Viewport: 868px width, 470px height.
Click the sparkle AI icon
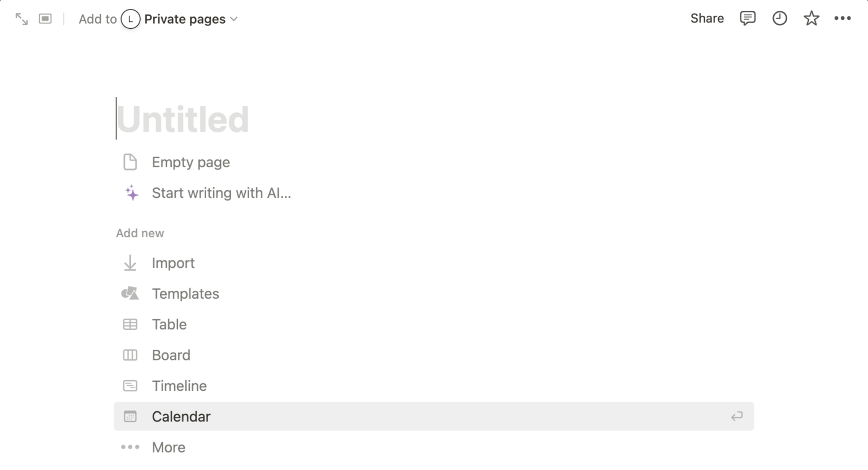click(131, 193)
